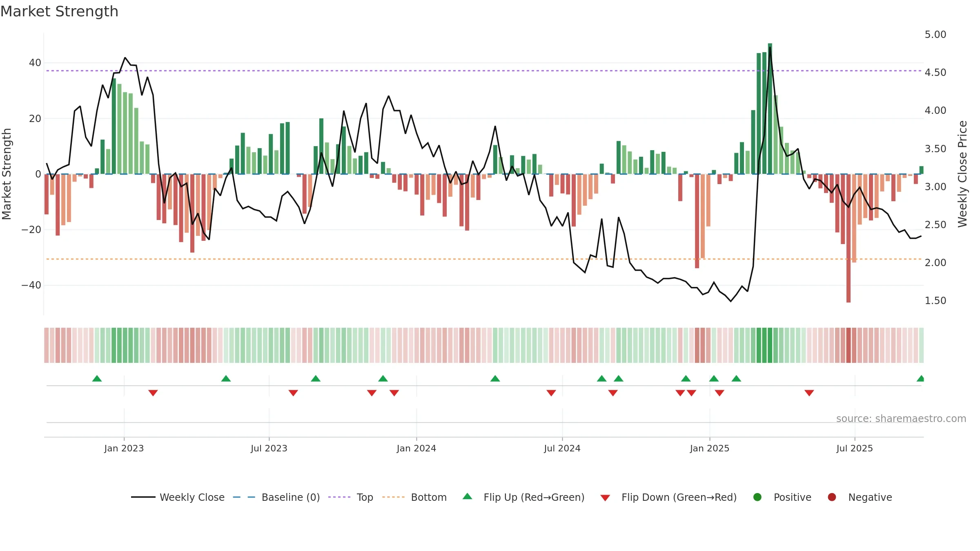980x551 pixels.
Task: Click the green Positive dot in the legend
Action: [x=757, y=497]
